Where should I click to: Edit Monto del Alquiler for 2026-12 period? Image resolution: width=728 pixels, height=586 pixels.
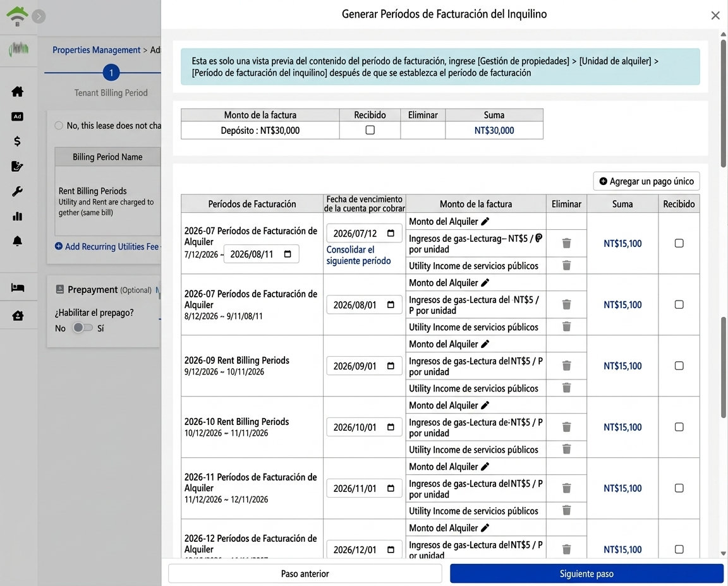click(485, 527)
